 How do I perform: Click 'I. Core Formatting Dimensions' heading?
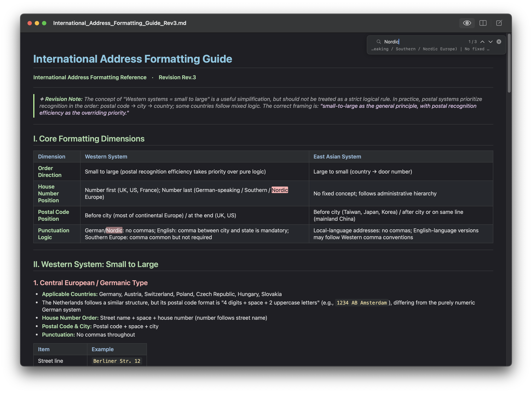tap(89, 139)
